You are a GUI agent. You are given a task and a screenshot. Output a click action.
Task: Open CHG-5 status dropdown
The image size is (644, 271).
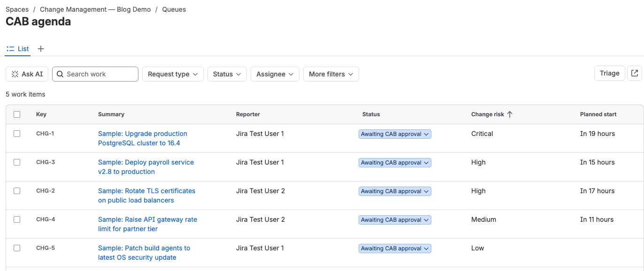395,248
